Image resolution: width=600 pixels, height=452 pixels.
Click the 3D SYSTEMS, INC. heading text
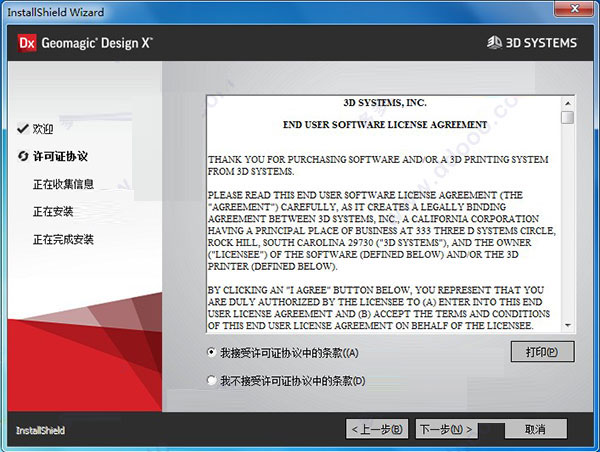[385, 103]
